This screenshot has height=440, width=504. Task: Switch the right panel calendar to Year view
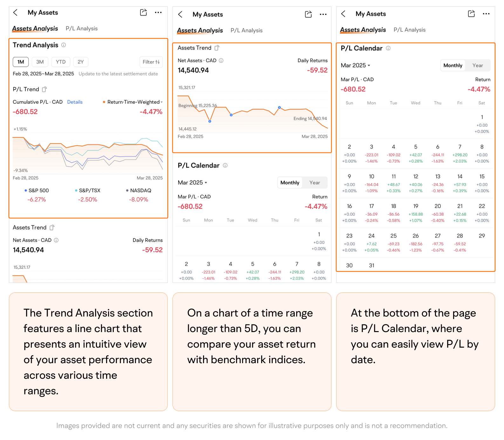coord(477,65)
